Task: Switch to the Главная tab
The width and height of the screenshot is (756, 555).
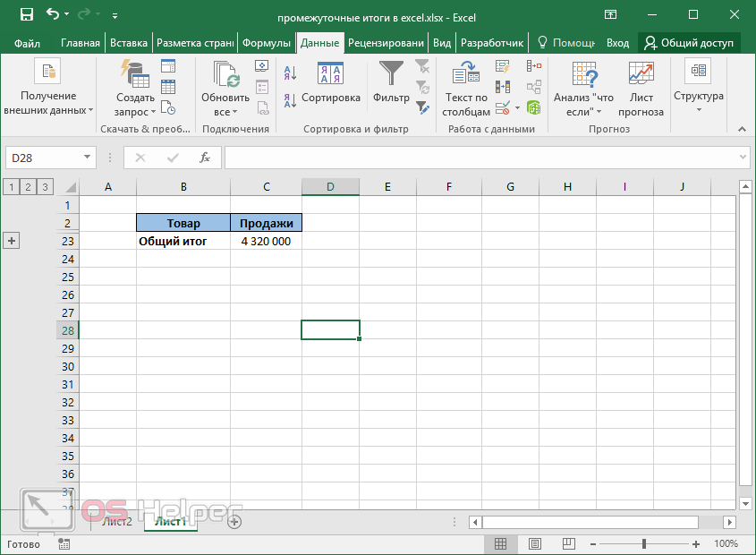Action: [x=80, y=43]
